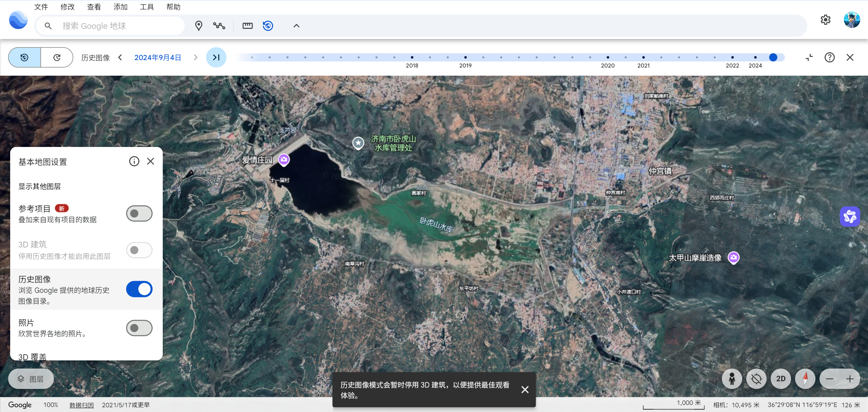868x412 pixels.
Task: Open the 添加 menu
Action: click(120, 7)
